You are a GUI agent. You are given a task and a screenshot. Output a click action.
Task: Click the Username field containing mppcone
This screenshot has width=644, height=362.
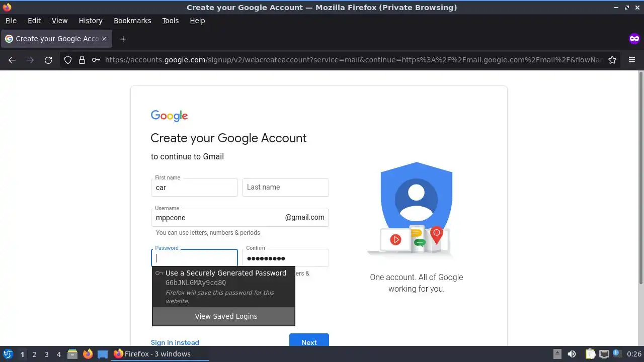click(x=240, y=218)
